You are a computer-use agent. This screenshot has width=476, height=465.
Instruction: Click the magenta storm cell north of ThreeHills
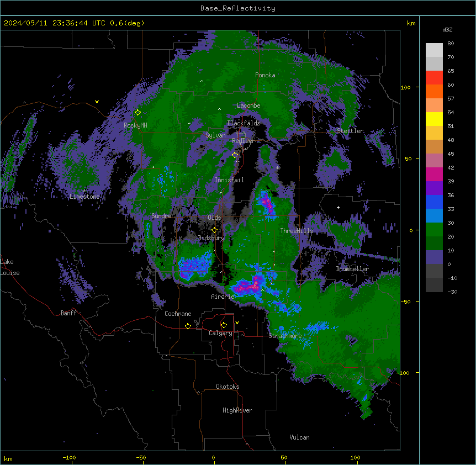pos(267,203)
